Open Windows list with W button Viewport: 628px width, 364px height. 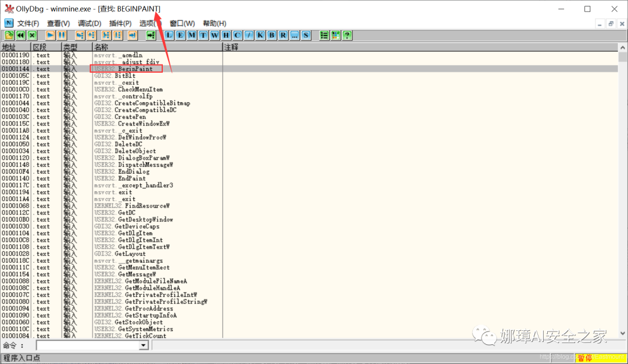click(x=215, y=35)
